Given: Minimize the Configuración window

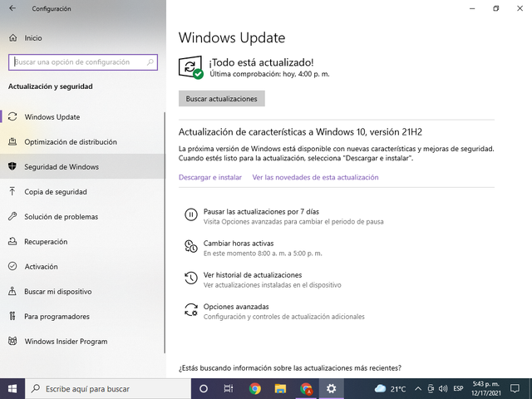Looking at the screenshot, I should pos(472,8).
